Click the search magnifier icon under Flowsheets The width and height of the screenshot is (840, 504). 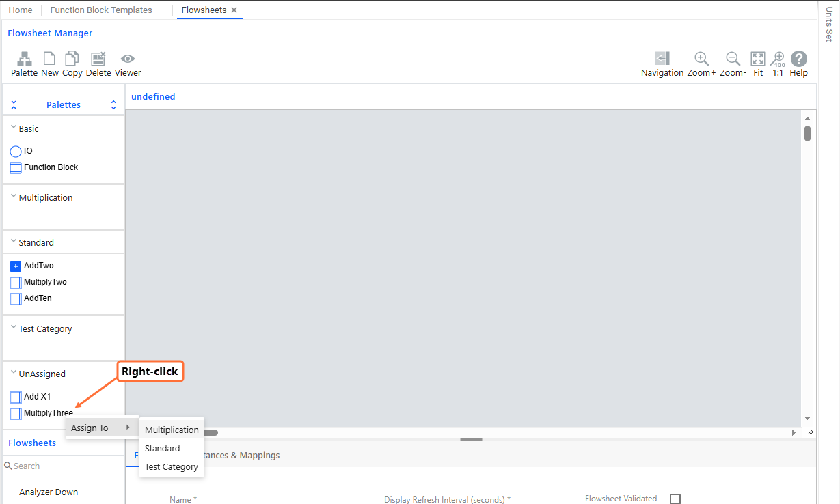[x=8, y=466]
